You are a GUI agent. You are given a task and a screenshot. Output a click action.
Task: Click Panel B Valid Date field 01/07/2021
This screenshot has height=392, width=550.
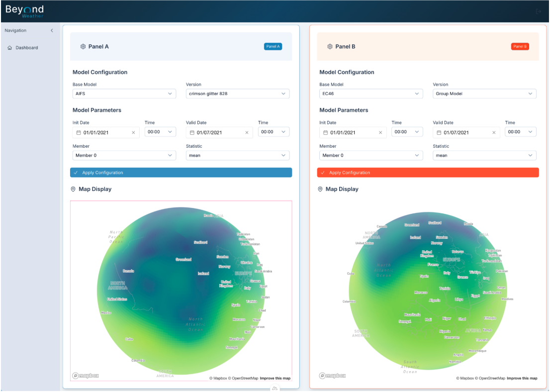466,133
